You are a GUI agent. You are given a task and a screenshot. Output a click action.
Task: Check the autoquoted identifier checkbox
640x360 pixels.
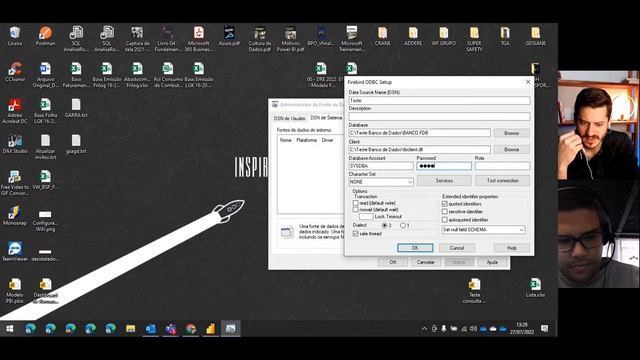coord(445,220)
